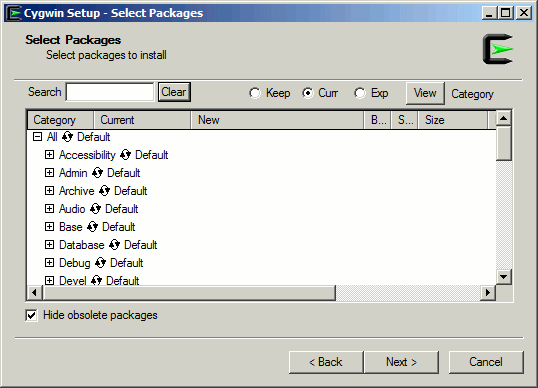Click the Current column header
The image size is (538, 388).
[142, 120]
